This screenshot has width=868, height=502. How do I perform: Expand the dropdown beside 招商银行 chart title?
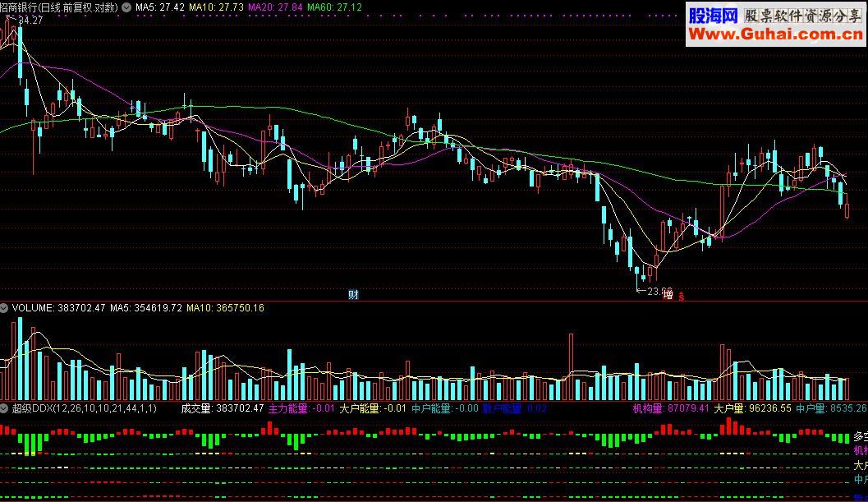[126, 7]
